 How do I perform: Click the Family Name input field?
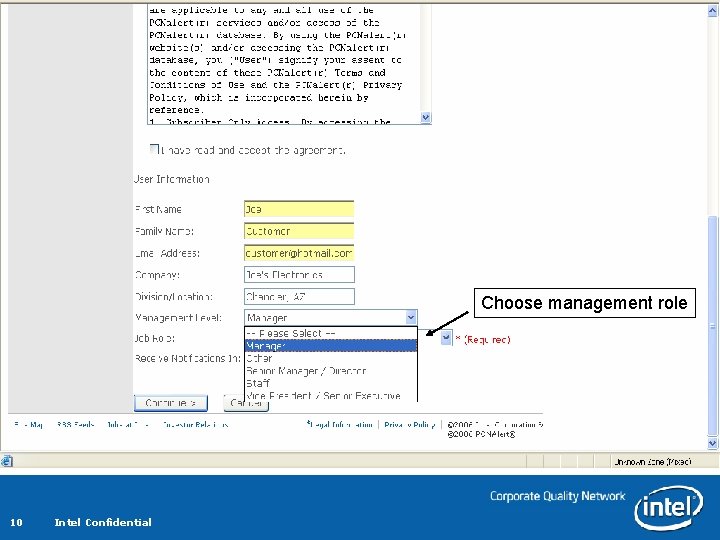299,231
